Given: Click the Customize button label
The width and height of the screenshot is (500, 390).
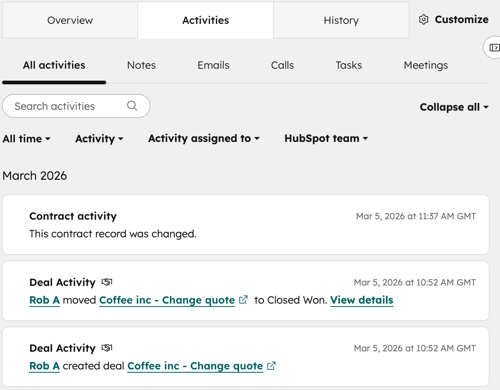Looking at the screenshot, I should 462,20.
